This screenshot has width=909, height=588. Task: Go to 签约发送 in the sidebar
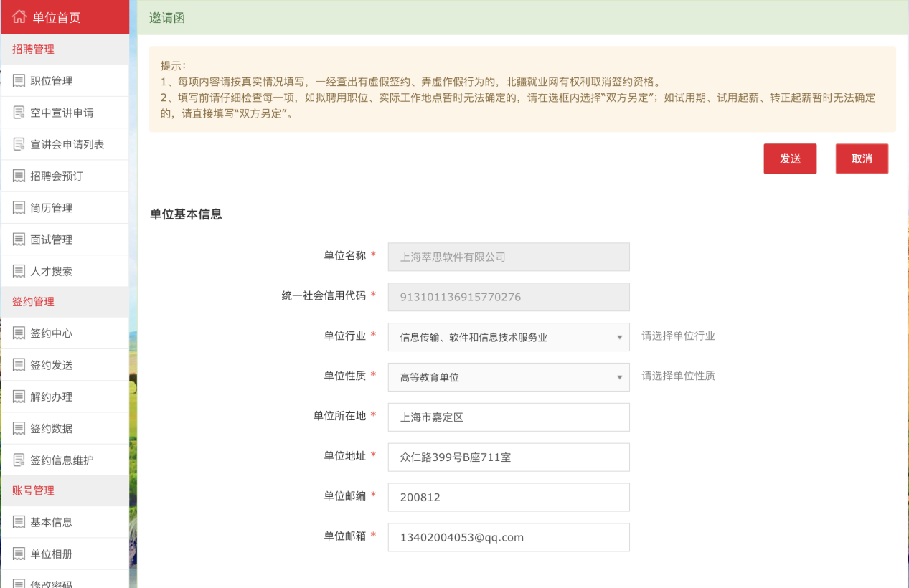click(51, 365)
